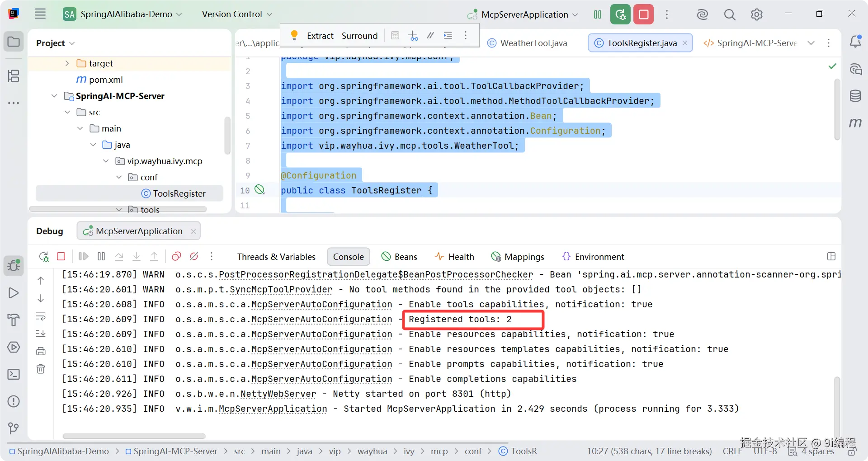Open Search Everywhere magnifier icon
868x461 pixels.
coord(730,14)
